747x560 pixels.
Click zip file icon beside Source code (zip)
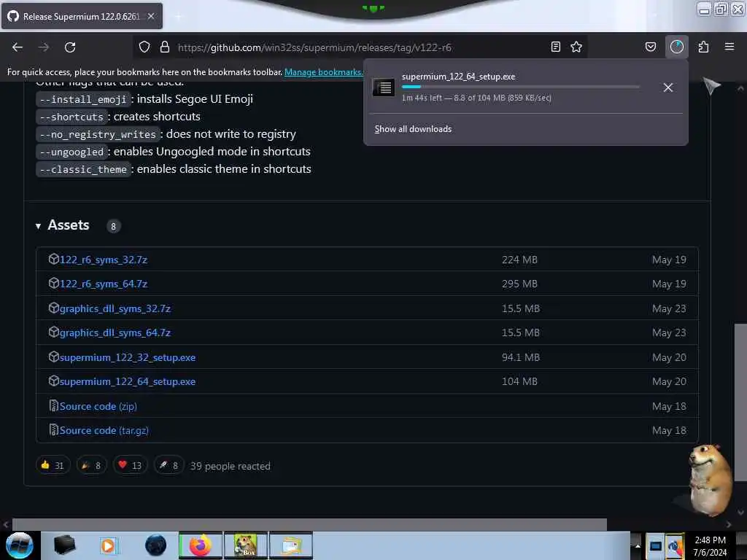54,405
